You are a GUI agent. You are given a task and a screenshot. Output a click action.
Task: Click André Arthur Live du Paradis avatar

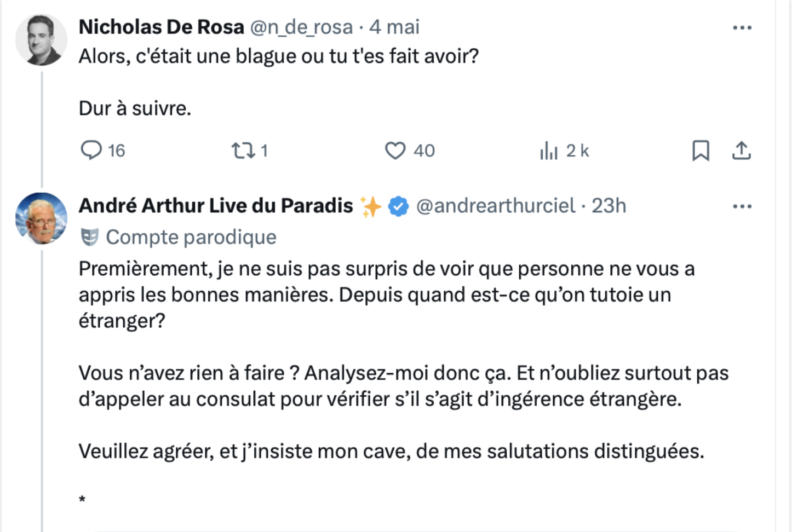[41, 218]
